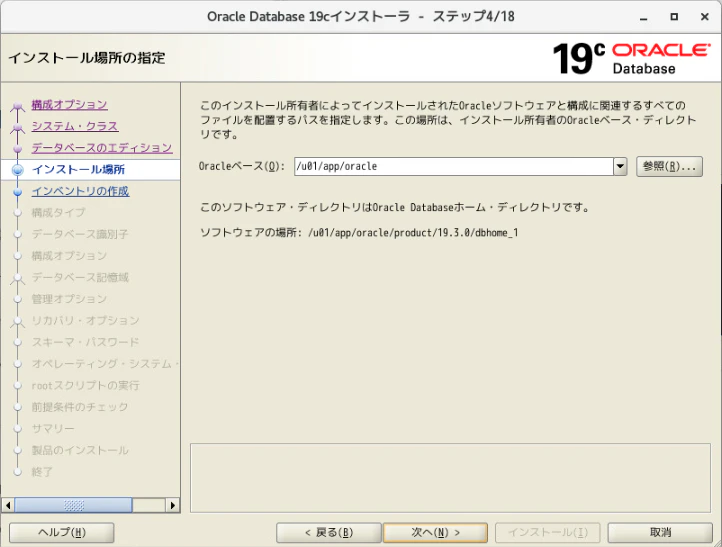Click the 終了 step label
Screen dimensions: 722x547
pyautogui.click(x=42, y=472)
